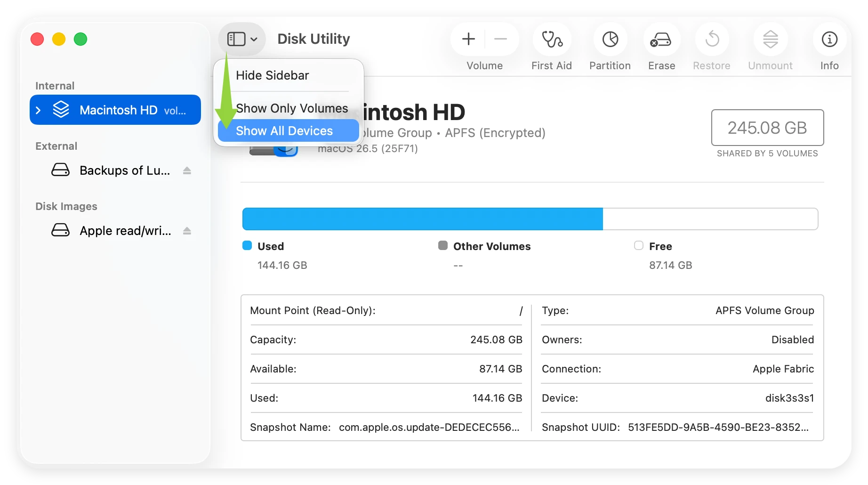Click the Restore arrow icon
Screen dimensions: 868x485
pos(712,39)
